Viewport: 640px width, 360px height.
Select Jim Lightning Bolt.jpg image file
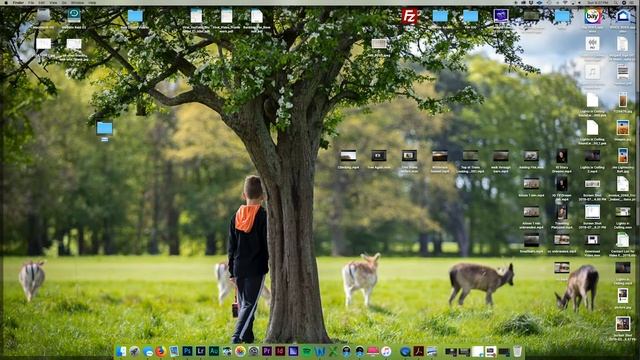pos(623,156)
